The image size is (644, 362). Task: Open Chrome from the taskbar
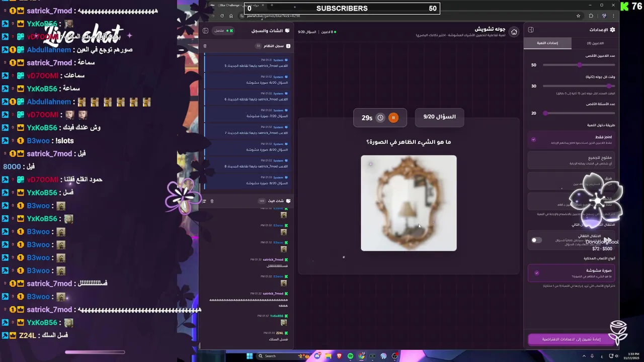click(x=361, y=356)
